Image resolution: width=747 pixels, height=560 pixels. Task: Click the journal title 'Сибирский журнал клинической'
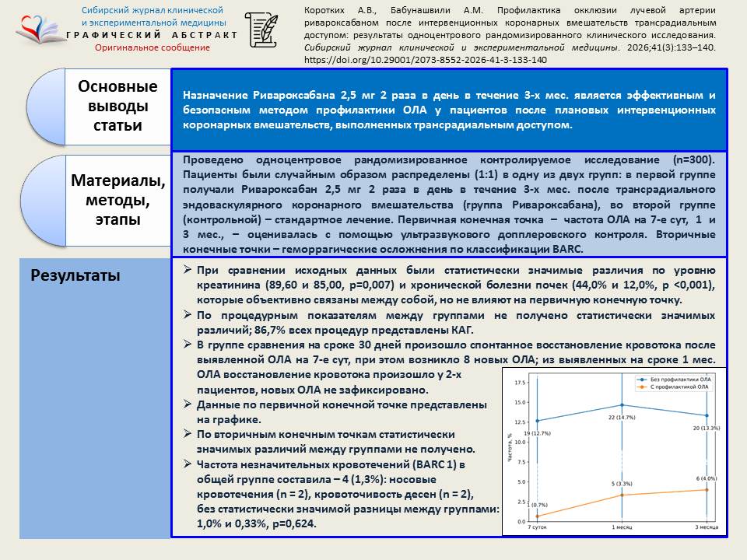coord(152,10)
